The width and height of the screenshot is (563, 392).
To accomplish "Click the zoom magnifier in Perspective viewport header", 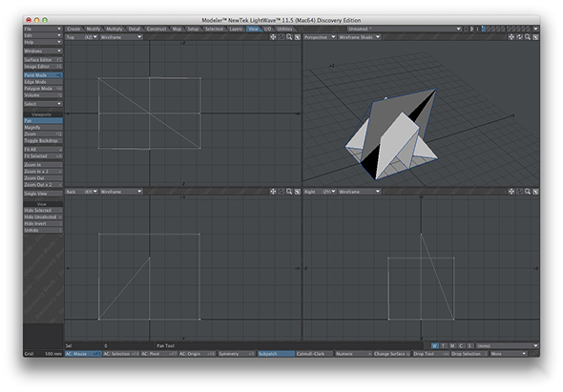I will [528, 37].
